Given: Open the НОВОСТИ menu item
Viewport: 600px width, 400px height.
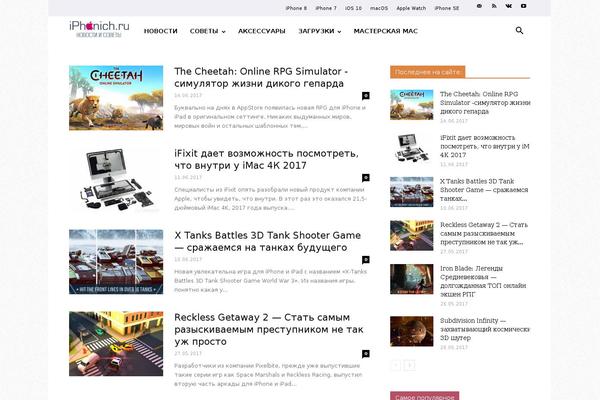Looking at the screenshot, I should tap(161, 31).
